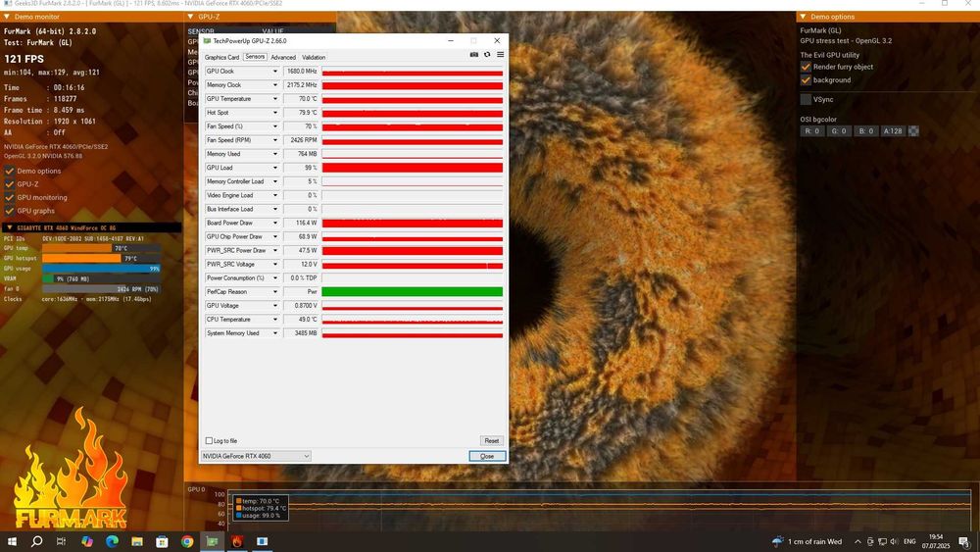Toggle GPU graphs checkbox
The image size is (980, 552).
(x=10, y=211)
